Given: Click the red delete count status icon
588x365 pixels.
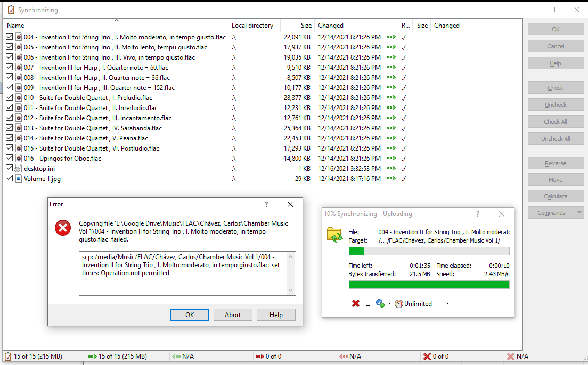Looking at the screenshot, I should 427,356.
